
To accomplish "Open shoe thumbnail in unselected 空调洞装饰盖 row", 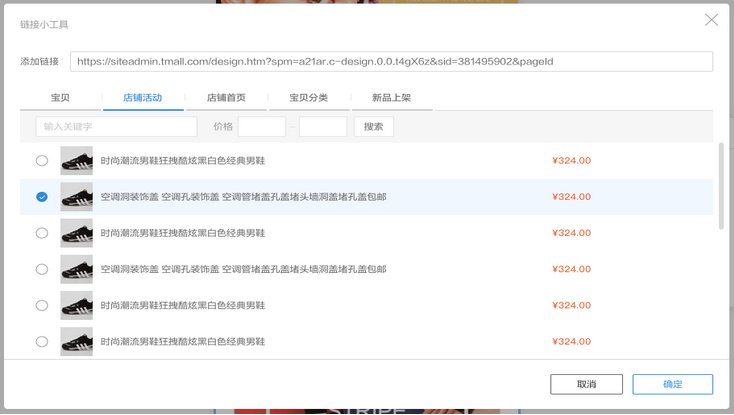I will [76, 269].
